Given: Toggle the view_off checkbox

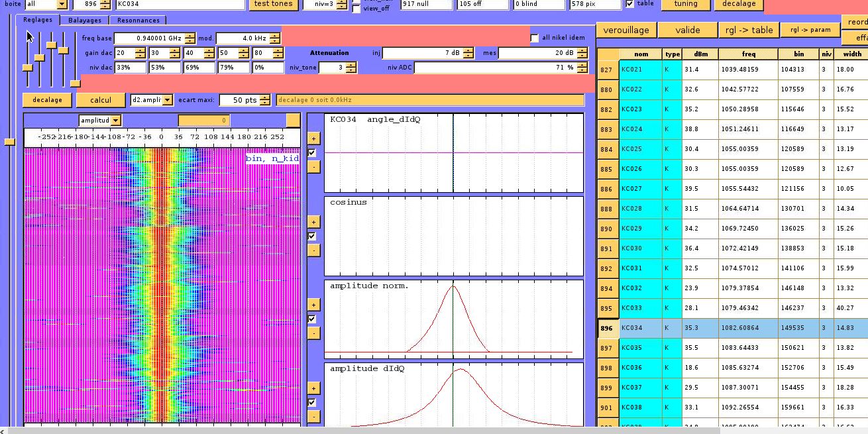Looking at the screenshot, I should pos(356,9).
